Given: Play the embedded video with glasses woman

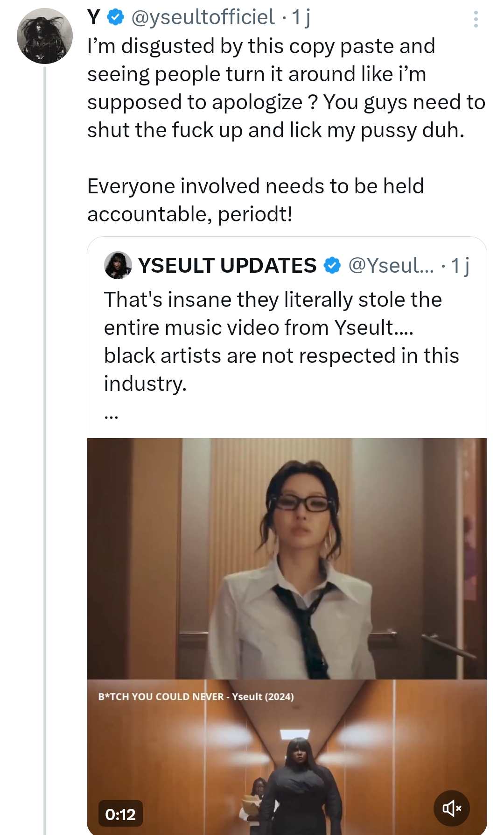Looking at the screenshot, I should 287,559.
